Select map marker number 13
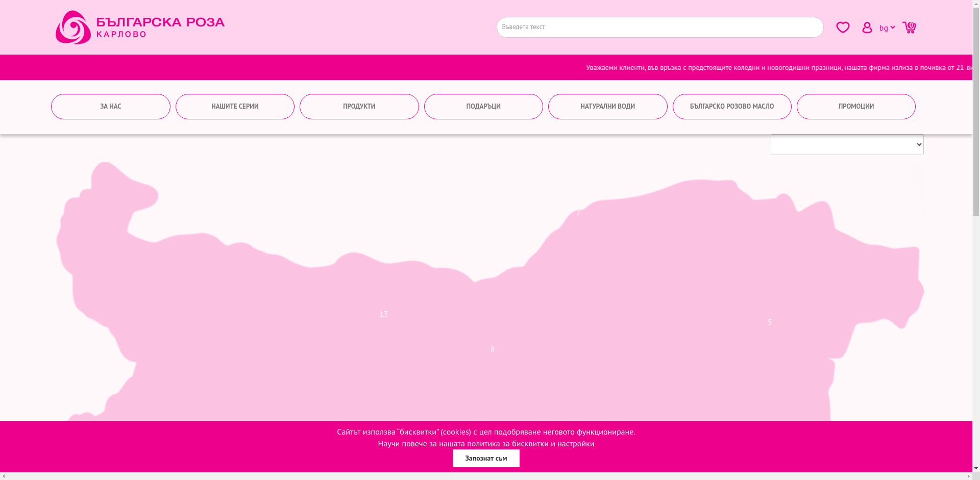Viewport: 980px width, 480px height. (383, 314)
